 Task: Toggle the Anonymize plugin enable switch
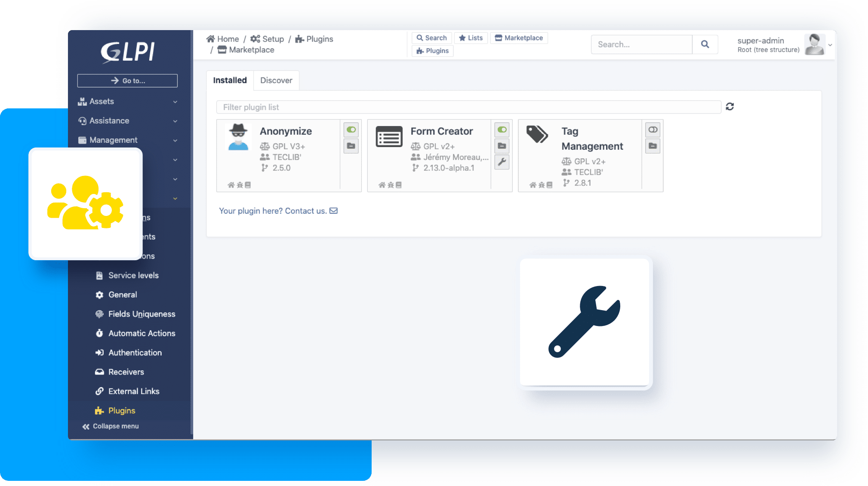351,129
